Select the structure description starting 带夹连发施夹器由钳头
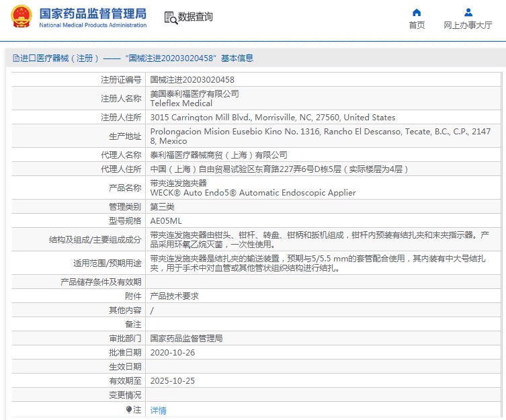506x420 pixels. [x=319, y=239]
